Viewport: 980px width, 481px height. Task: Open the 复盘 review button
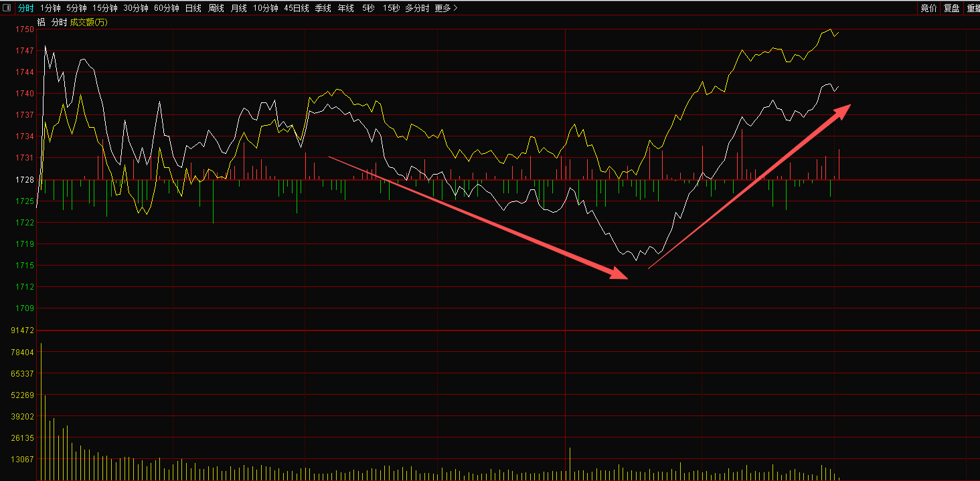point(951,8)
